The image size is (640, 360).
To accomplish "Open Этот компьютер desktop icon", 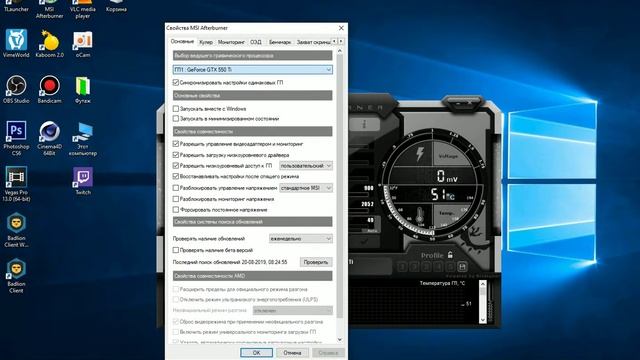I will click(83, 138).
